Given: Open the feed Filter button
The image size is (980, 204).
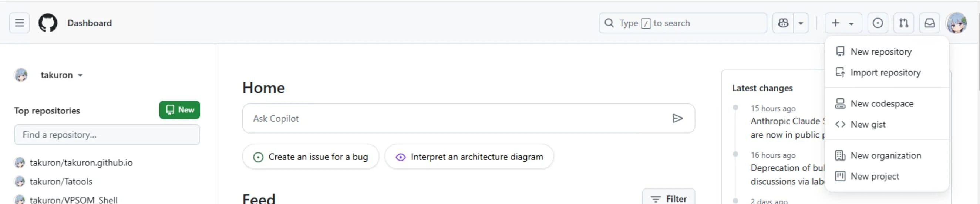Looking at the screenshot, I should 669,198.
